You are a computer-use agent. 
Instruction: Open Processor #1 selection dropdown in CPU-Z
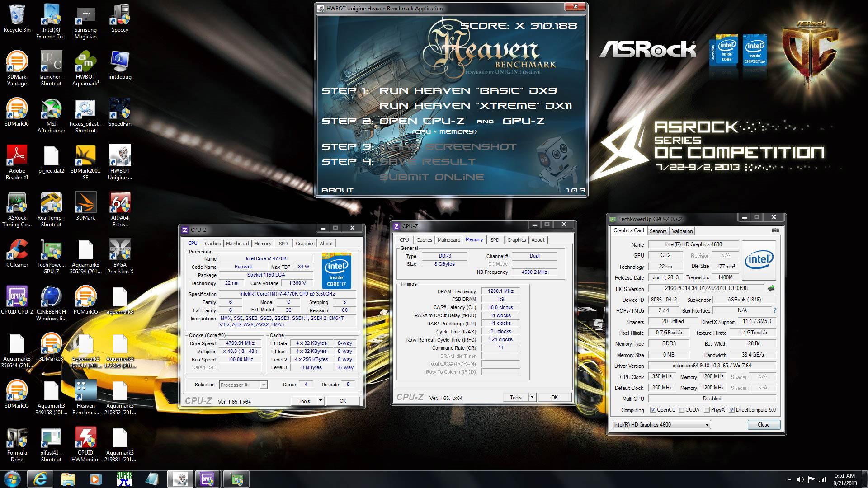pos(243,385)
